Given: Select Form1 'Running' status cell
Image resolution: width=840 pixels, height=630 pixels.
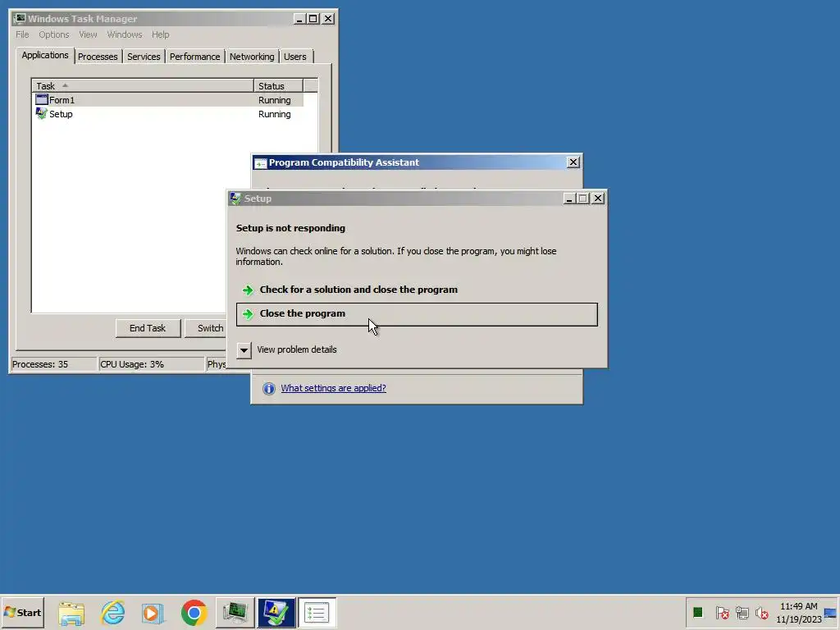Looking at the screenshot, I should pyautogui.click(x=275, y=100).
